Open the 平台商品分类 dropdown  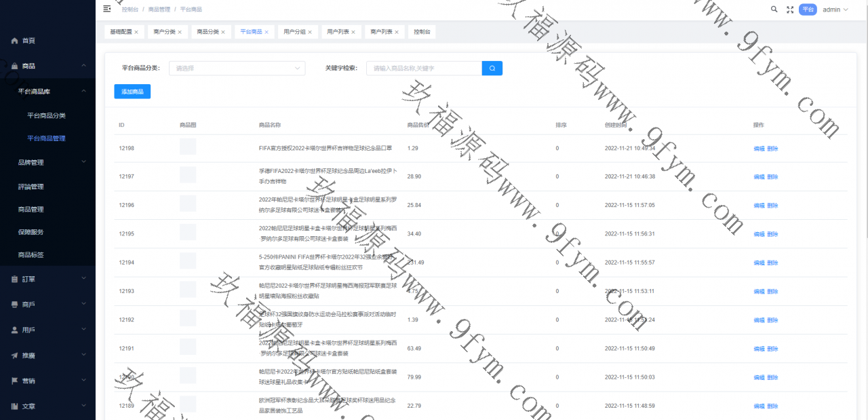[x=237, y=68]
